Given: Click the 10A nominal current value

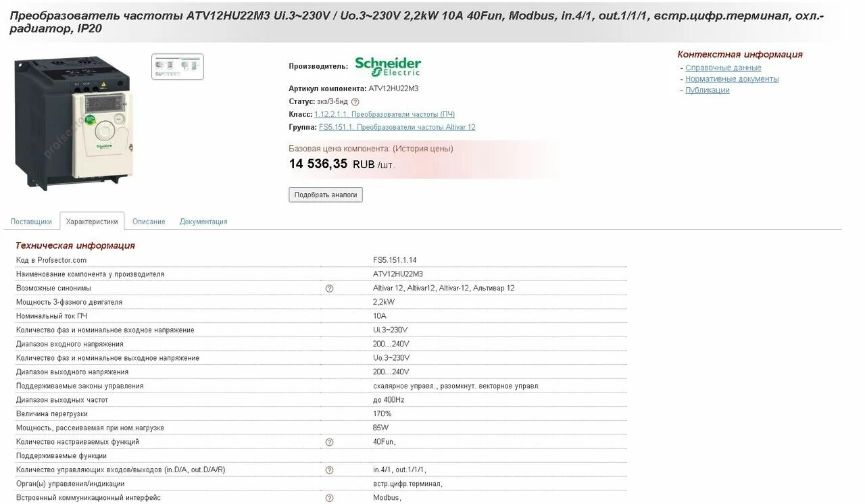Looking at the screenshot, I should pyautogui.click(x=380, y=316).
